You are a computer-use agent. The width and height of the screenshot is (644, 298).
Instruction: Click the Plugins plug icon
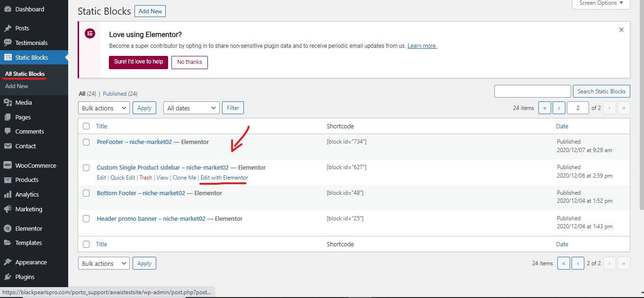(8, 277)
